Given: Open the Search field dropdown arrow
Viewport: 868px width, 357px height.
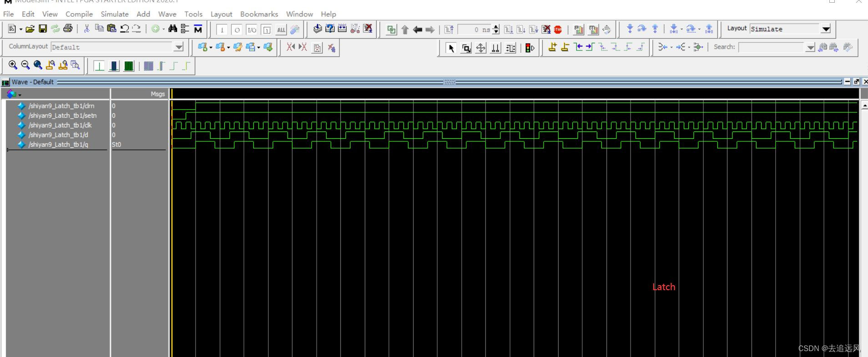Looking at the screenshot, I should click(x=810, y=47).
